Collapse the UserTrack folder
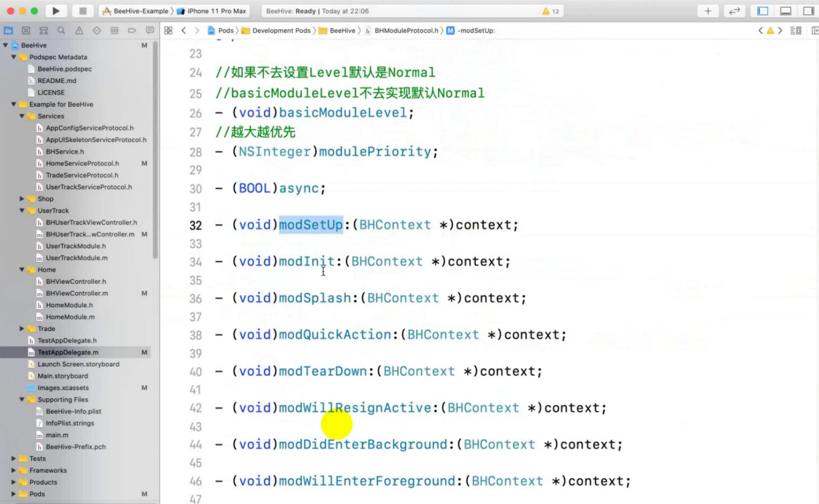This screenshot has height=504, width=819. 22,211
